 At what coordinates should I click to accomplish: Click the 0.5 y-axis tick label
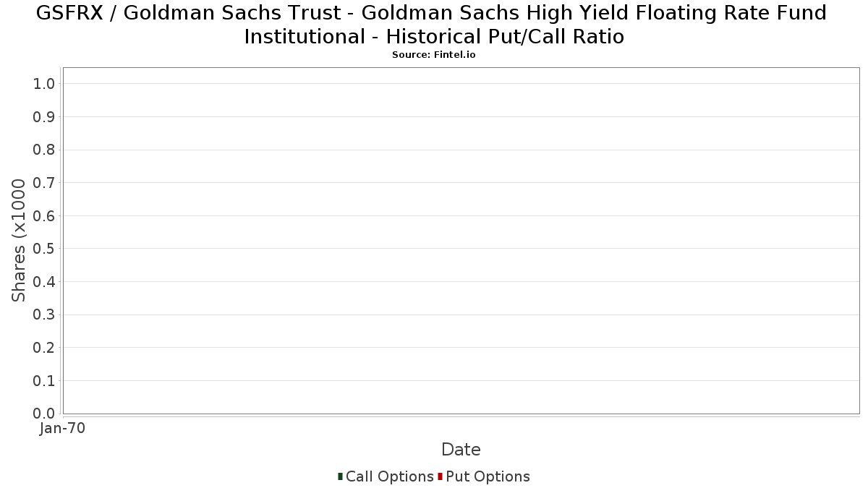pos(44,249)
